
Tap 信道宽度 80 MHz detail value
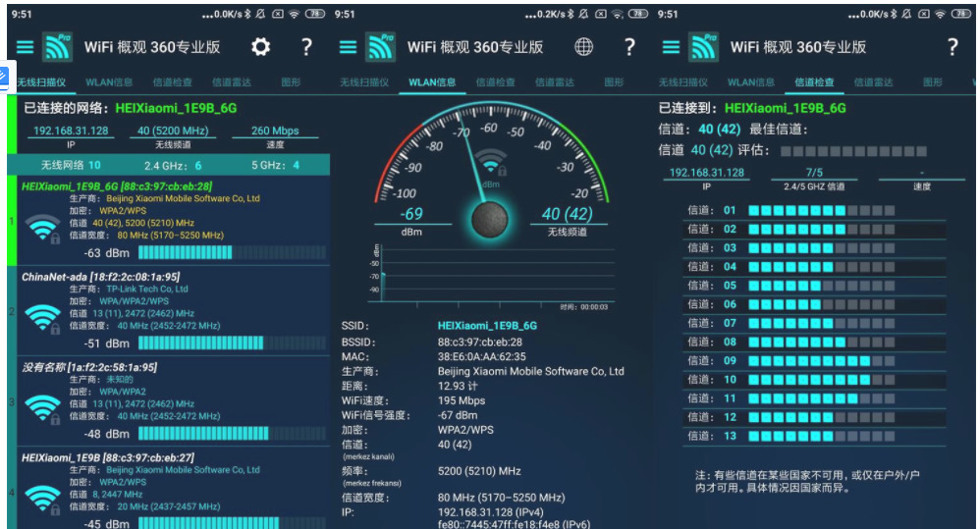(x=501, y=498)
